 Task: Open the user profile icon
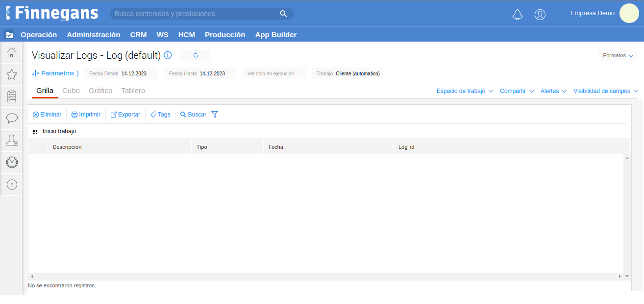(x=540, y=15)
